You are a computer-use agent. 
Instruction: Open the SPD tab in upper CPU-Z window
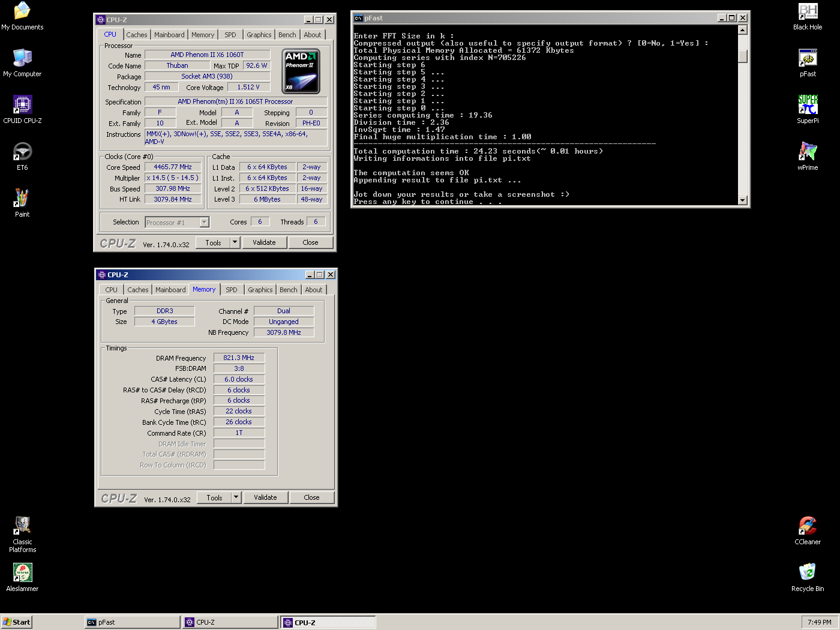click(230, 35)
